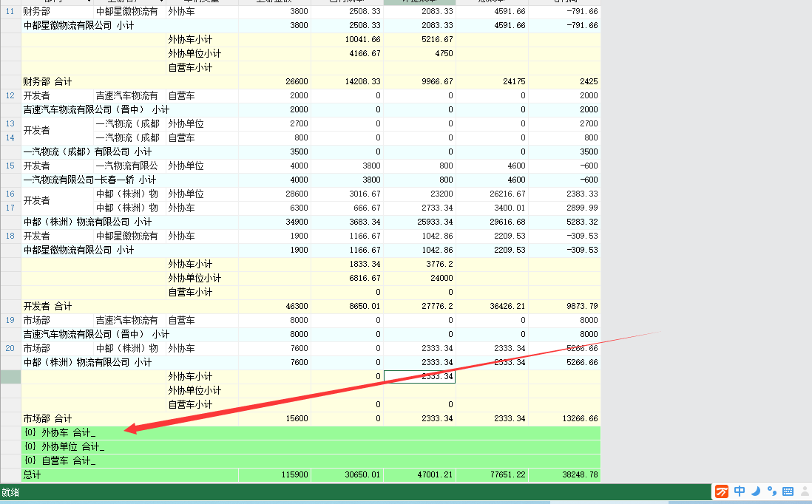Viewport: 812px width, 504px height.
Task: Select the selected 2333.34 cell in 外协车小计 row
Action: pyautogui.click(x=420, y=376)
